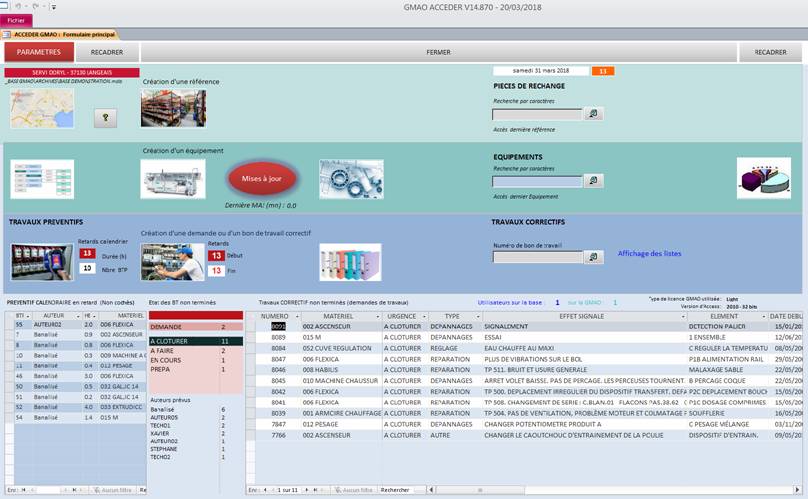
Task: Click the FERMER button
Action: coord(439,52)
